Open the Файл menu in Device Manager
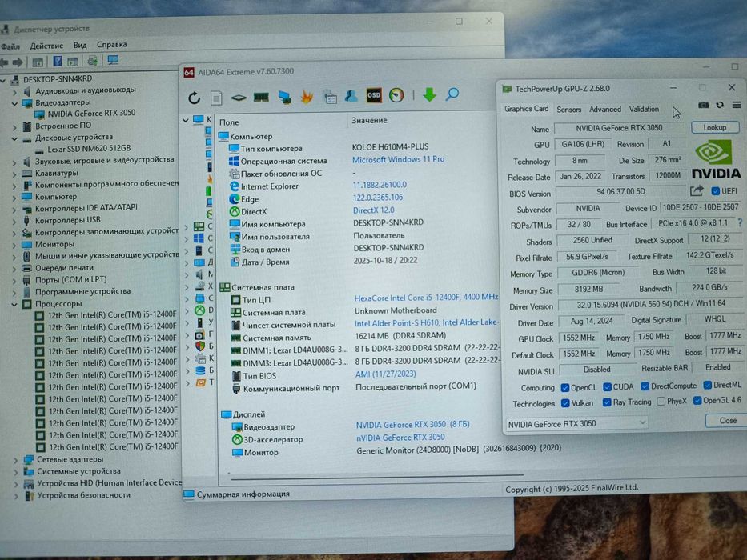Image resolution: width=747 pixels, height=560 pixels. point(10,46)
